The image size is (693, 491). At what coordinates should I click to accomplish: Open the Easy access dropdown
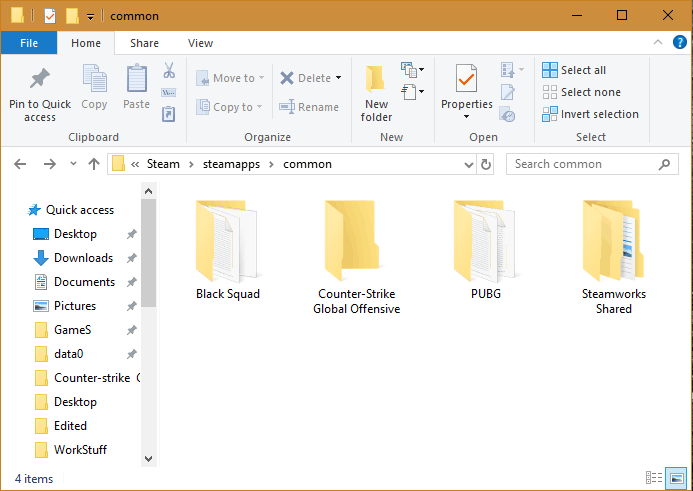click(x=413, y=92)
